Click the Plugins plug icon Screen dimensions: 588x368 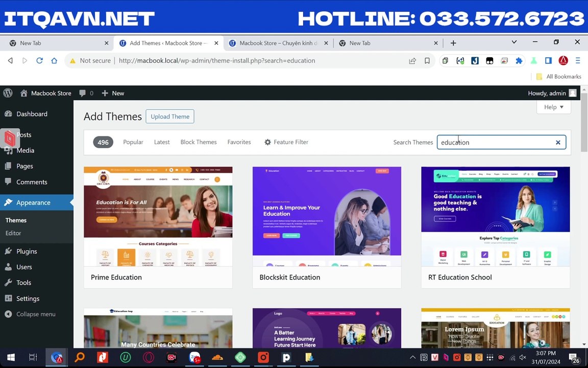pyautogui.click(x=8, y=251)
